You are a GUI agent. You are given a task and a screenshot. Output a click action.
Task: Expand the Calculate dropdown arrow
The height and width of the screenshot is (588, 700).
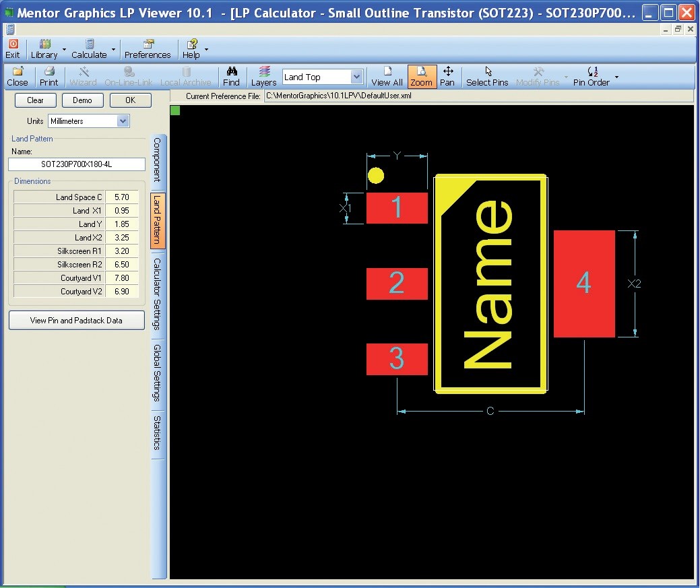[113, 49]
